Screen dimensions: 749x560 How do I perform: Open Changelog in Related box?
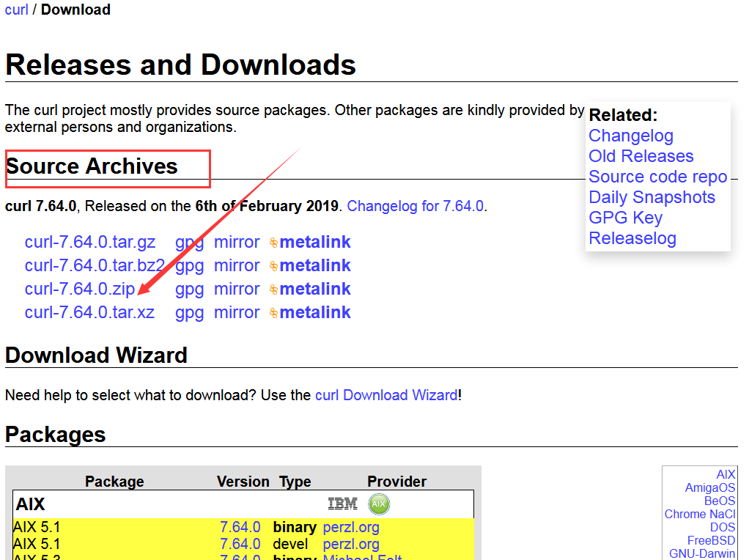(630, 136)
